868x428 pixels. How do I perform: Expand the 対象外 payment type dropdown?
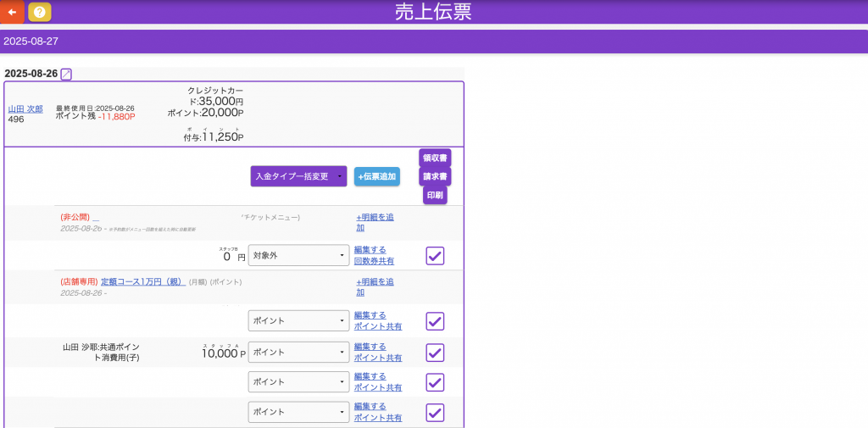point(298,255)
